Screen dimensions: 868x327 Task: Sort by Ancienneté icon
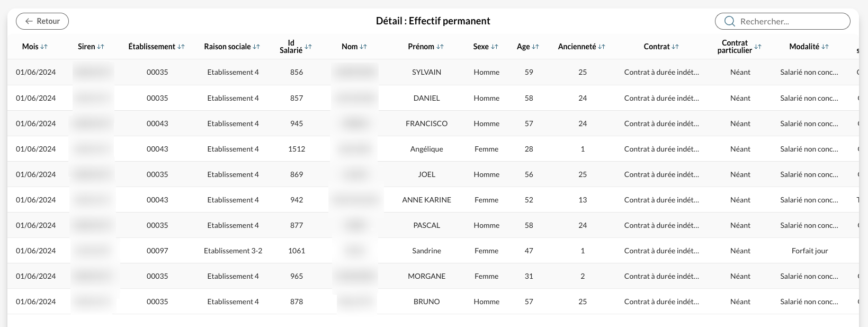[602, 47]
